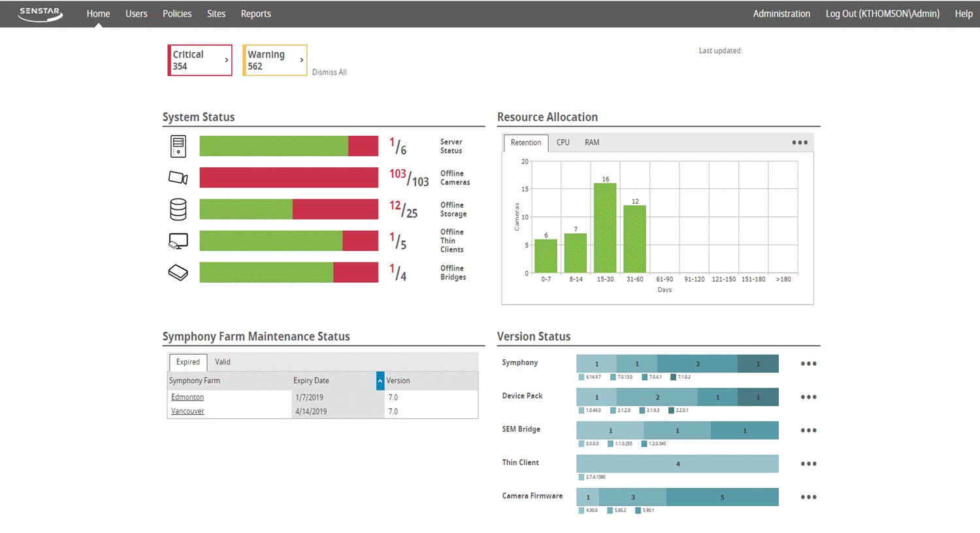The image size is (980, 533).
Task: Open the Administration page
Action: (x=781, y=14)
